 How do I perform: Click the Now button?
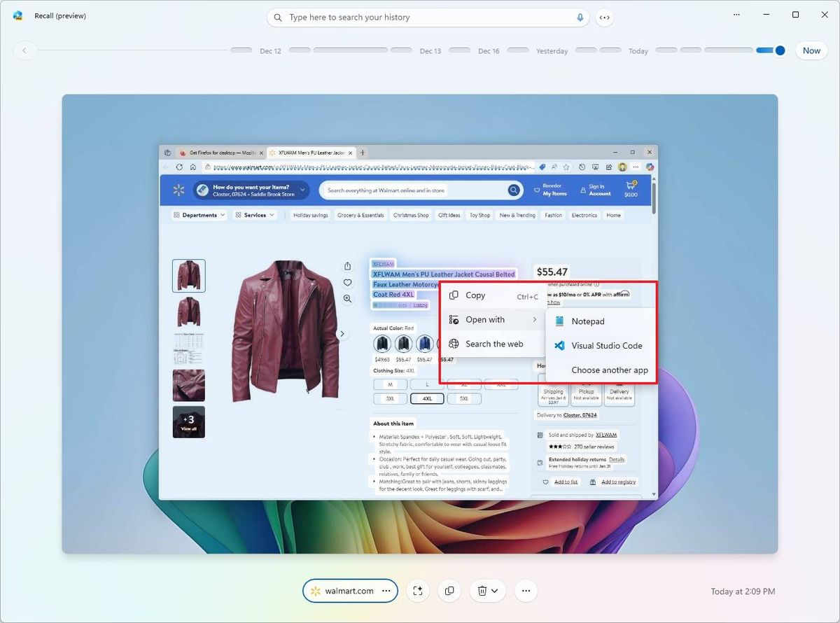811,50
